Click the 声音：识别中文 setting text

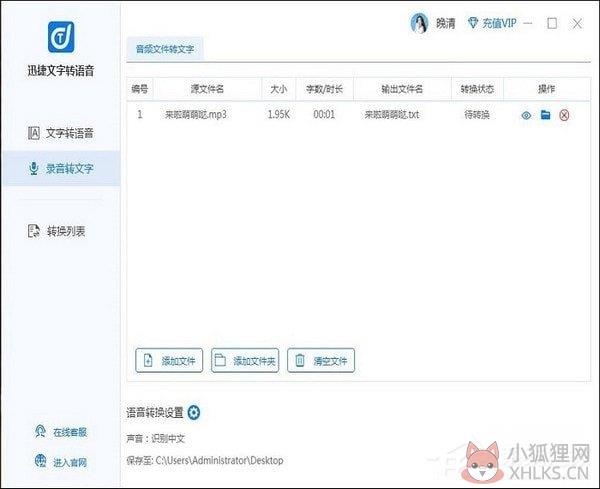(156, 438)
